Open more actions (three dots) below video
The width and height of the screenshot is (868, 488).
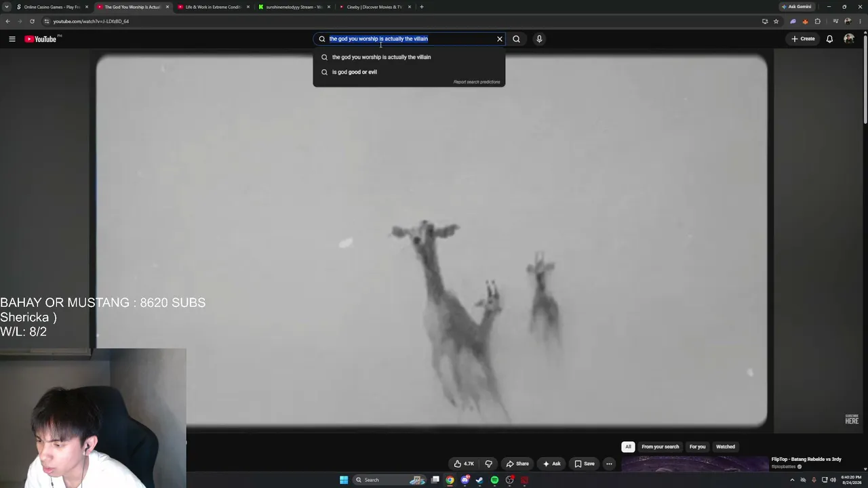click(x=609, y=464)
